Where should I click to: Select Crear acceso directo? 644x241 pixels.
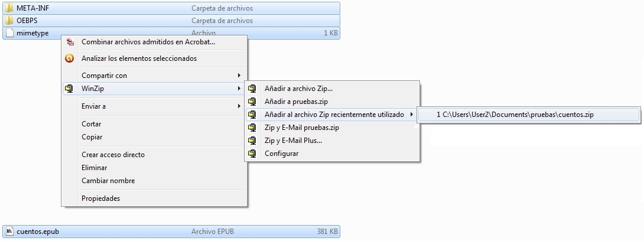113,155
